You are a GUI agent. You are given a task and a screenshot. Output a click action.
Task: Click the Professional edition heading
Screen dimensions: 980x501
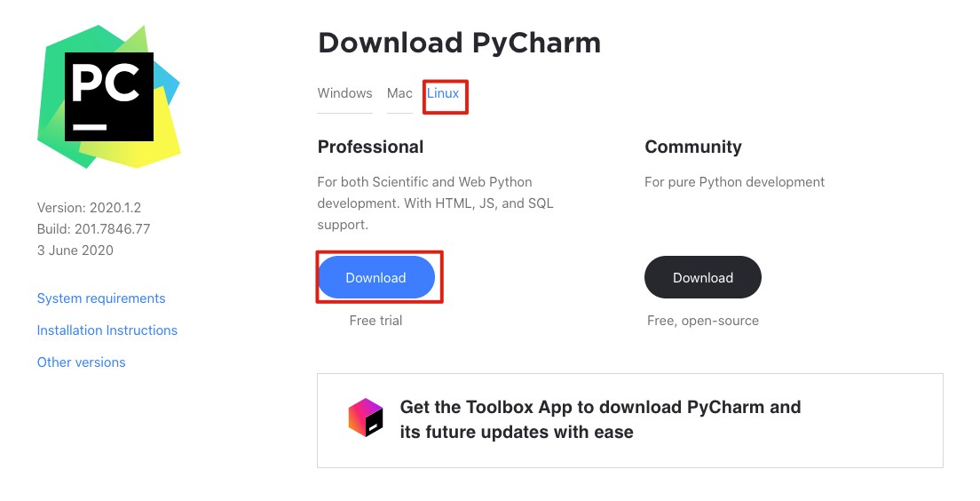point(371,147)
